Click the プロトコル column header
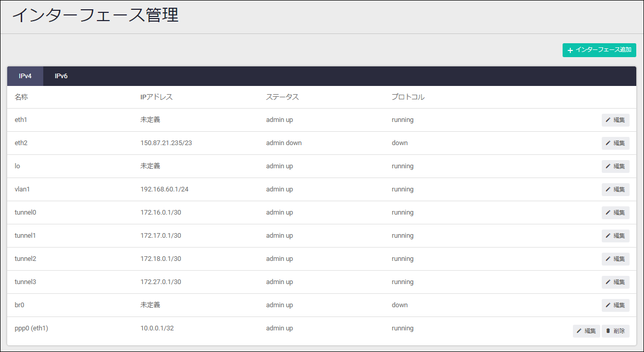This screenshot has height=352, width=644. (408, 97)
